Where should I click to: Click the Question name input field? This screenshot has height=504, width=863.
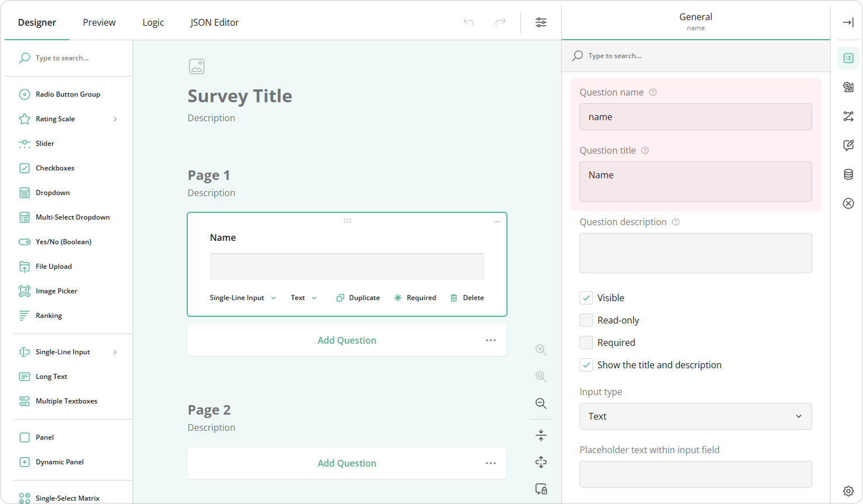(695, 117)
